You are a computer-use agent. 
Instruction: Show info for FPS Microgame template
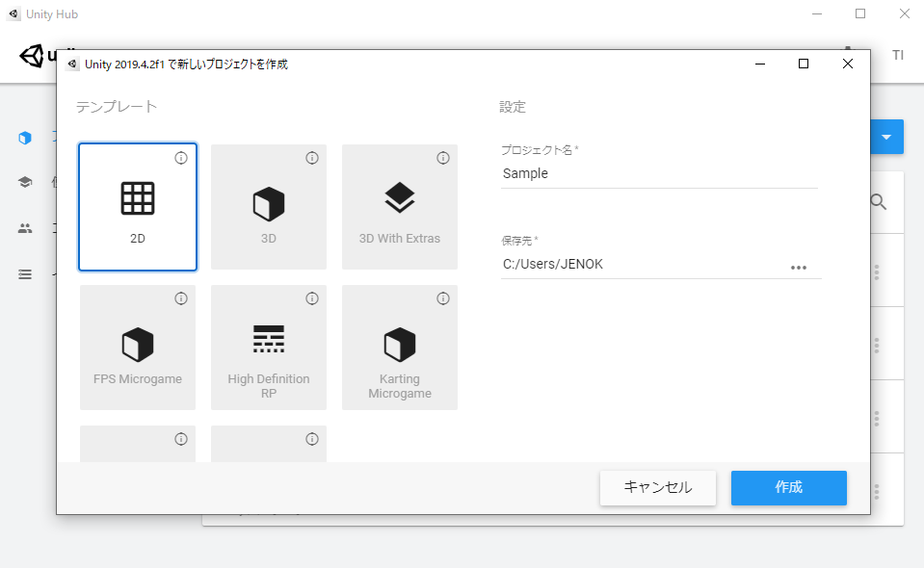click(x=181, y=298)
